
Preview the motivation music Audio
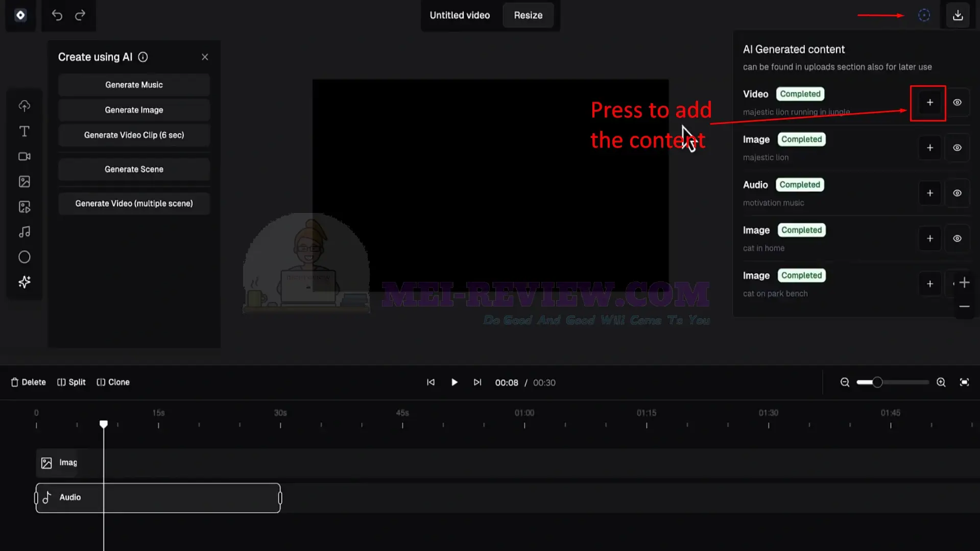[x=957, y=194]
